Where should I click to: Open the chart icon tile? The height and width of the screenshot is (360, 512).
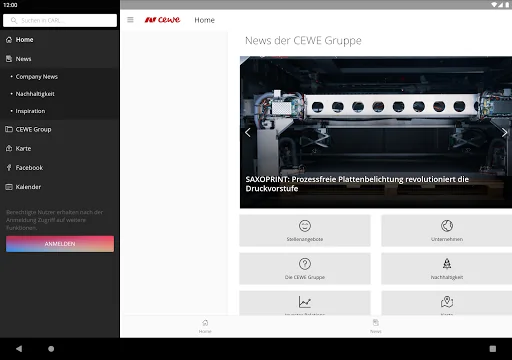305,303
